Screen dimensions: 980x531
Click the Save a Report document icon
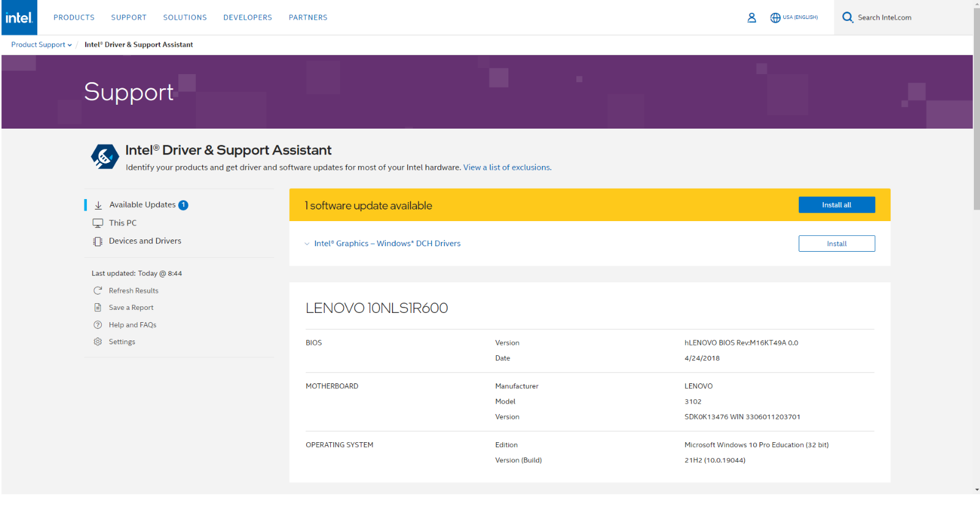click(x=97, y=307)
